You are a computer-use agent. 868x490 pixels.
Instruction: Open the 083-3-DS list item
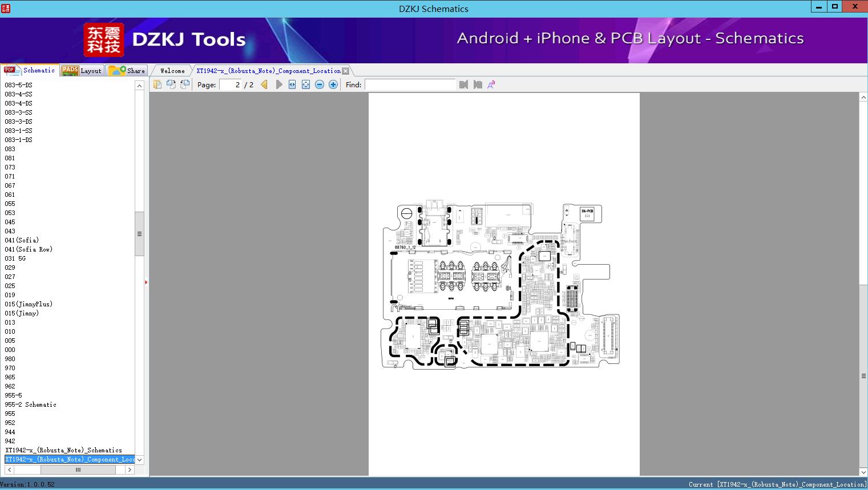(x=18, y=122)
